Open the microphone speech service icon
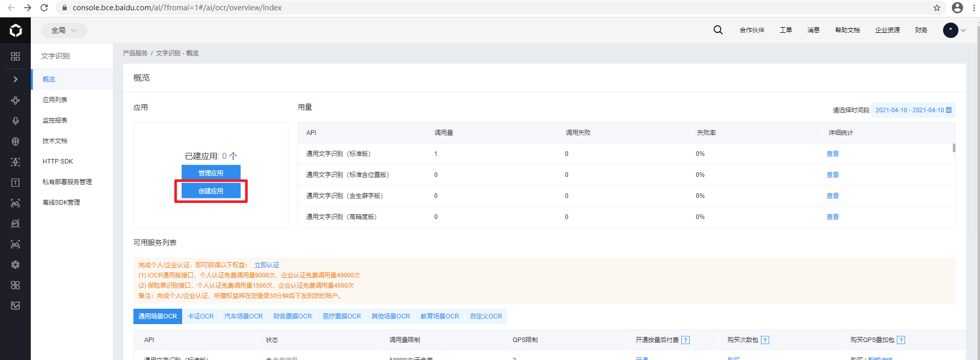980x360 pixels. coord(15,121)
